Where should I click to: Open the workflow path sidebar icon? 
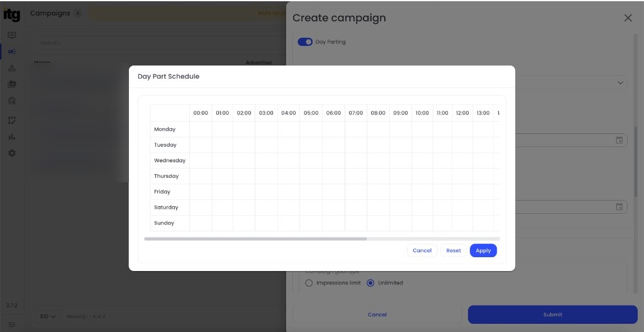tap(12, 120)
